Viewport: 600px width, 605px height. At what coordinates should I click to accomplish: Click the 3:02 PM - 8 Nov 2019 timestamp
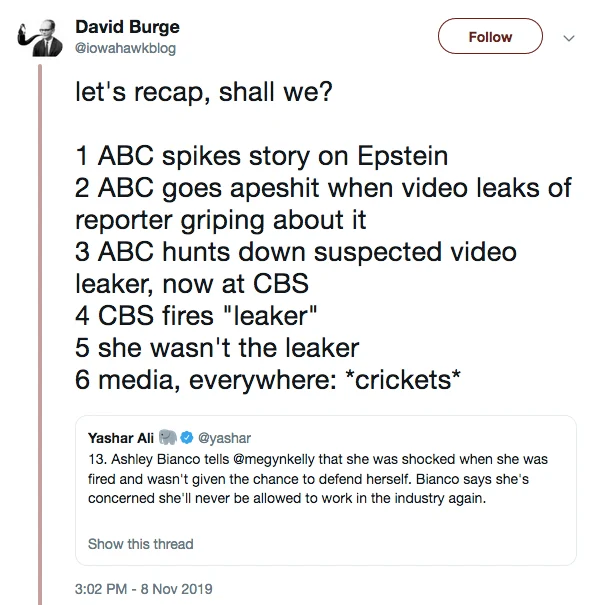(x=144, y=589)
